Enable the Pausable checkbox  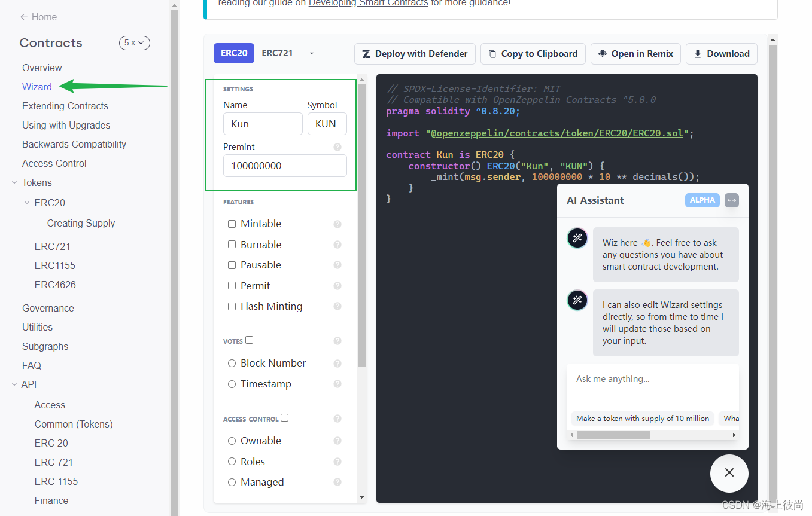pyautogui.click(x=232, y=265)
